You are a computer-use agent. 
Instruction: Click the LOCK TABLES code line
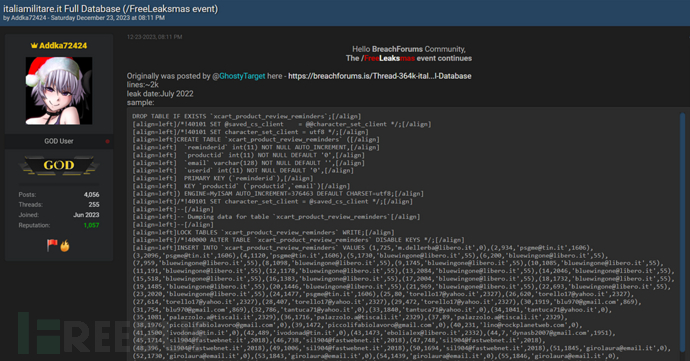[x=263, y=232]
